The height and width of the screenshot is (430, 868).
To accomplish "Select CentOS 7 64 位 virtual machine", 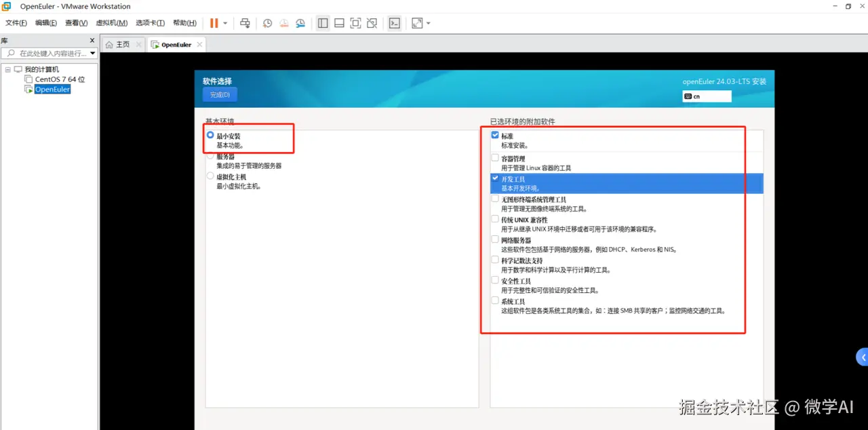I will 60,79.
